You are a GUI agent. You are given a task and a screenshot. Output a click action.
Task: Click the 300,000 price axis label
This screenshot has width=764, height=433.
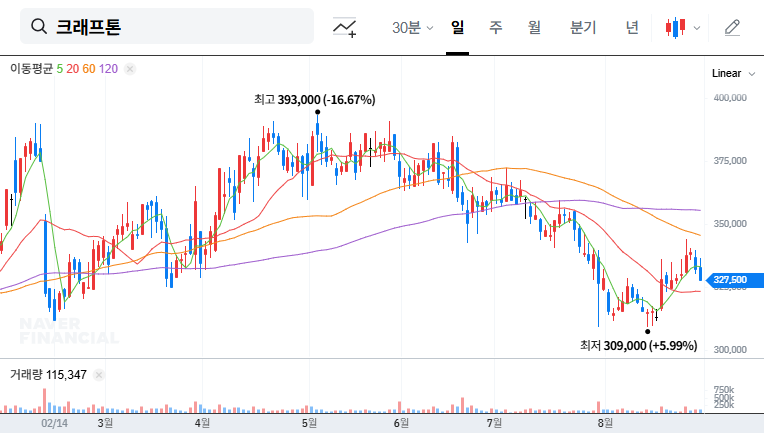pyautogui.click(x=730, y=350)
